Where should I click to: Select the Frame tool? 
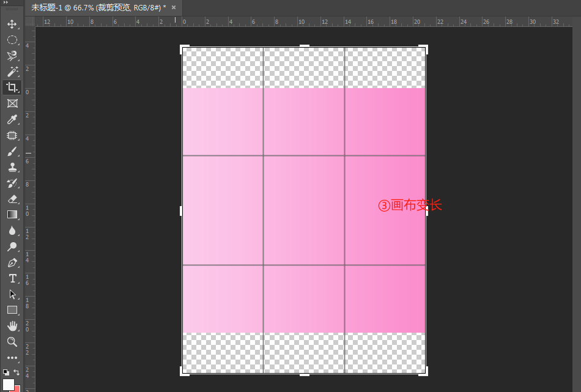point(12,103)
